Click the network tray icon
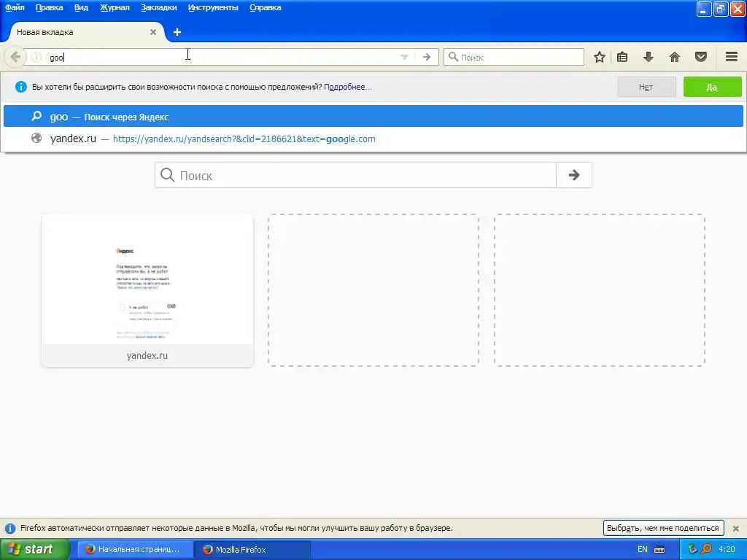This screenshot has width=747, height=560. [692, 549]
